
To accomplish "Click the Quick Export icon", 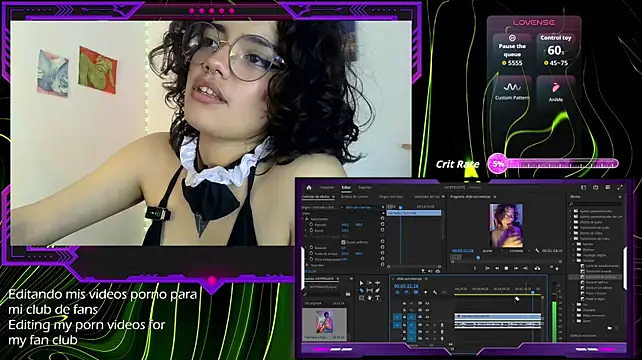I will coord(595,188).
